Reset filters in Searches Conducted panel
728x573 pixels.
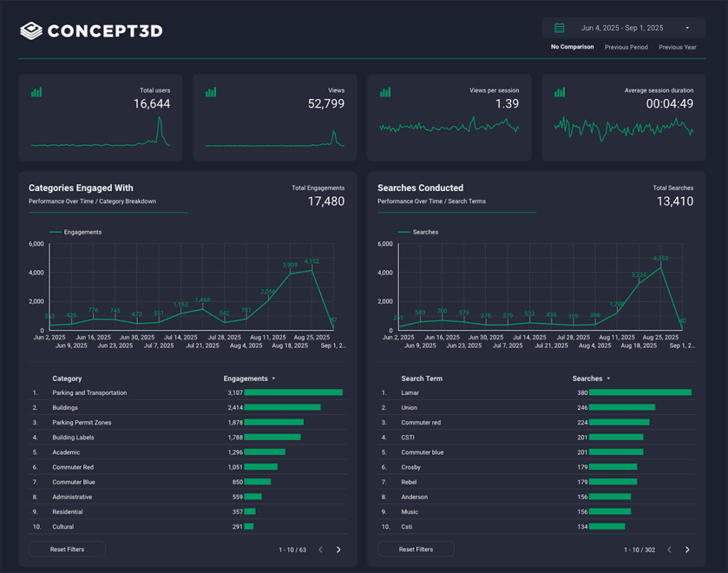416,550
